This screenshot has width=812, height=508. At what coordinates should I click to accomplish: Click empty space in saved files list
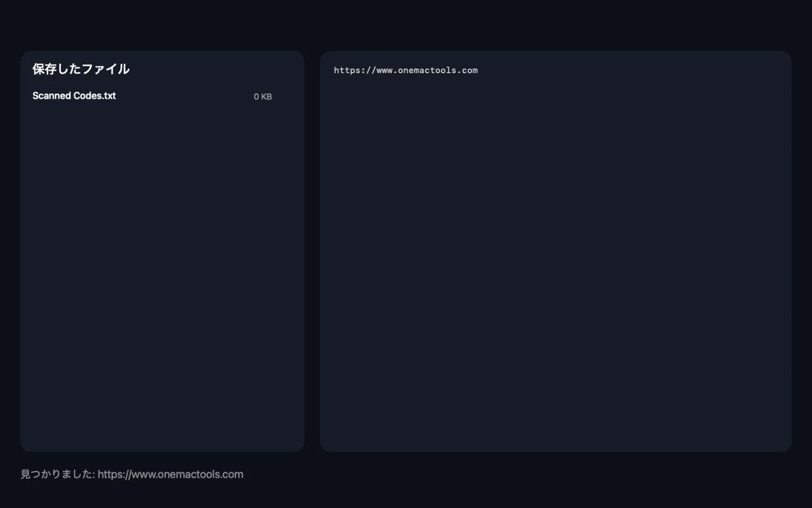pos(162,261)
